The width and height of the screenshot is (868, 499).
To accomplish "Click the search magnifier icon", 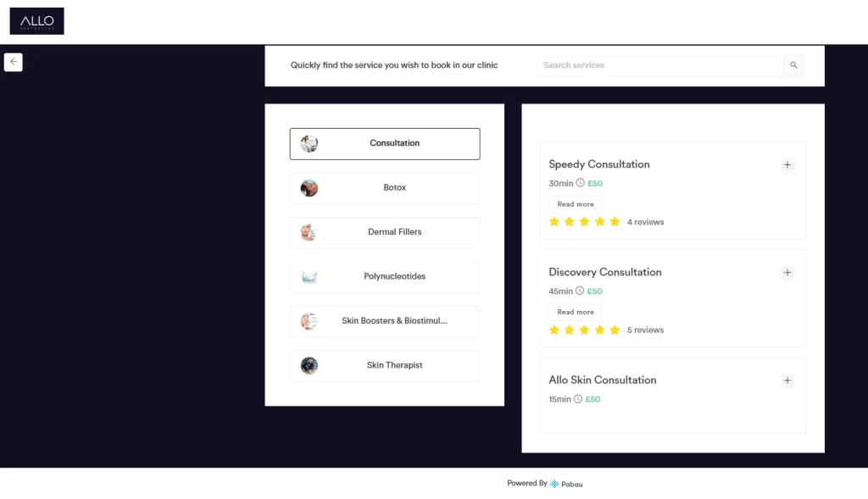I will coord(793,65).
